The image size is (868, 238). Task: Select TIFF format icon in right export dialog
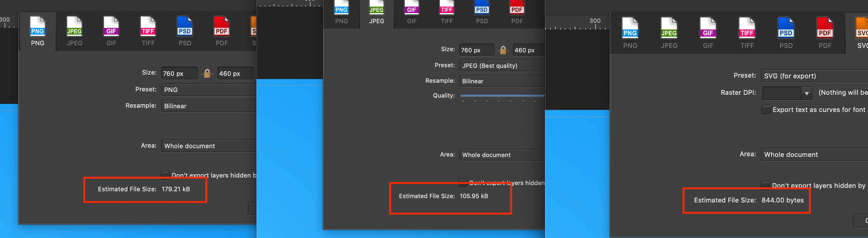coord(747,28)
